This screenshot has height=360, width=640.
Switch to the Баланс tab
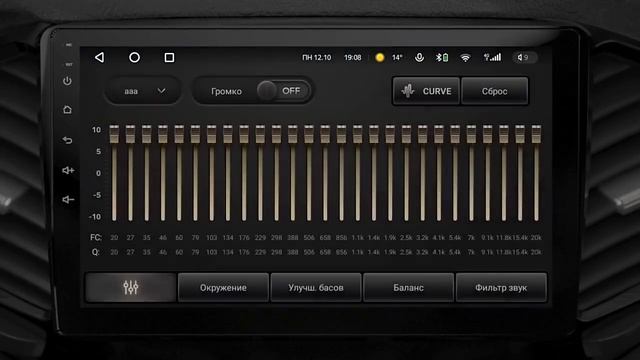409,288
